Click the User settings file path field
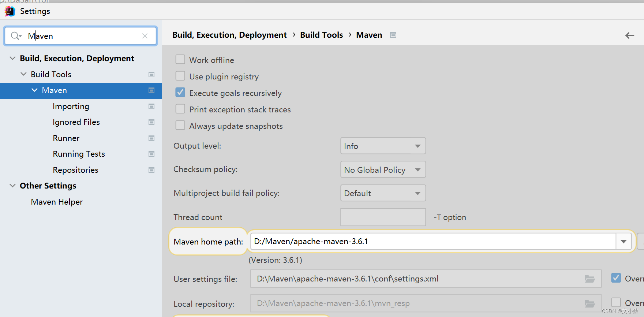Image resolution: width=644 pixels, height=317 pixels. tap(426, 279)
